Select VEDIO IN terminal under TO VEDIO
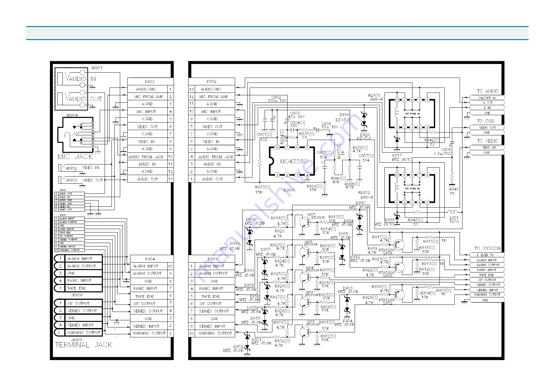 [487, 147]
